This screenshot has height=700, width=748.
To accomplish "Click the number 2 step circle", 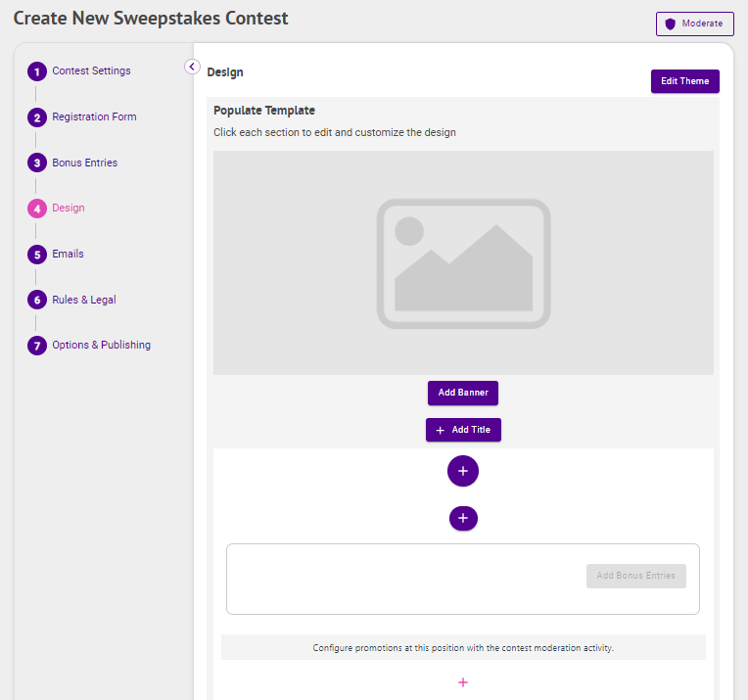I will click(x=37, y=117).
